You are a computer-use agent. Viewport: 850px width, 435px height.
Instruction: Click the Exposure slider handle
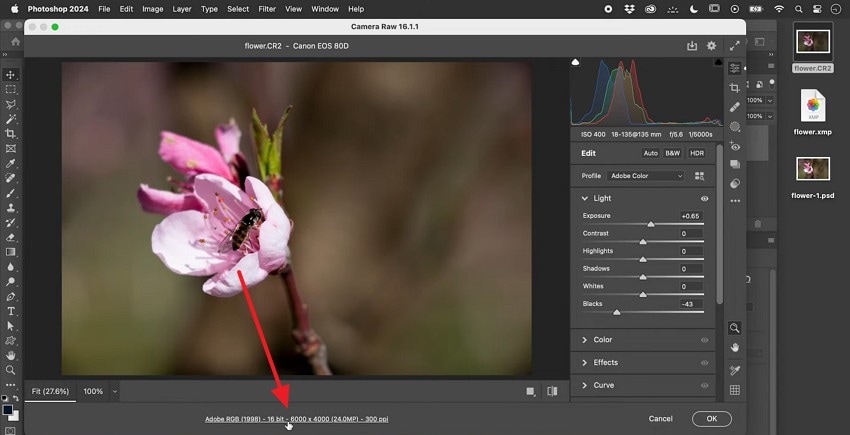(651, 224)
